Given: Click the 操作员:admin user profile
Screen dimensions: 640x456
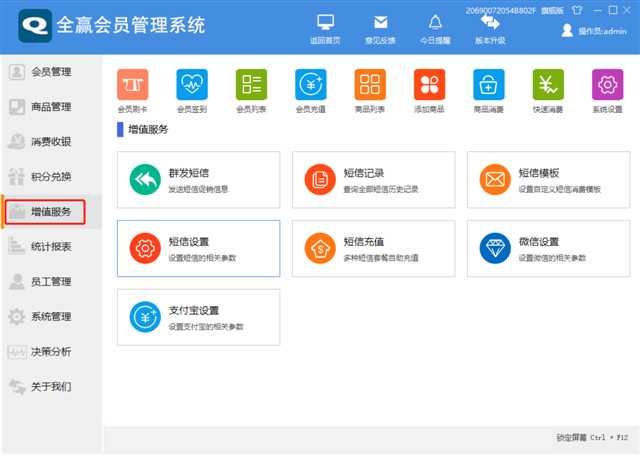Looking at the screenshot, I should click(x=594, y=31).
